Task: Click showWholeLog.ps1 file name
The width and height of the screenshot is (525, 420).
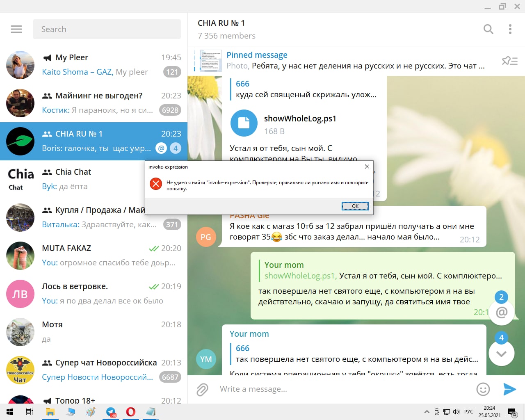Action: pyautogui.click(x=300, y=119)
